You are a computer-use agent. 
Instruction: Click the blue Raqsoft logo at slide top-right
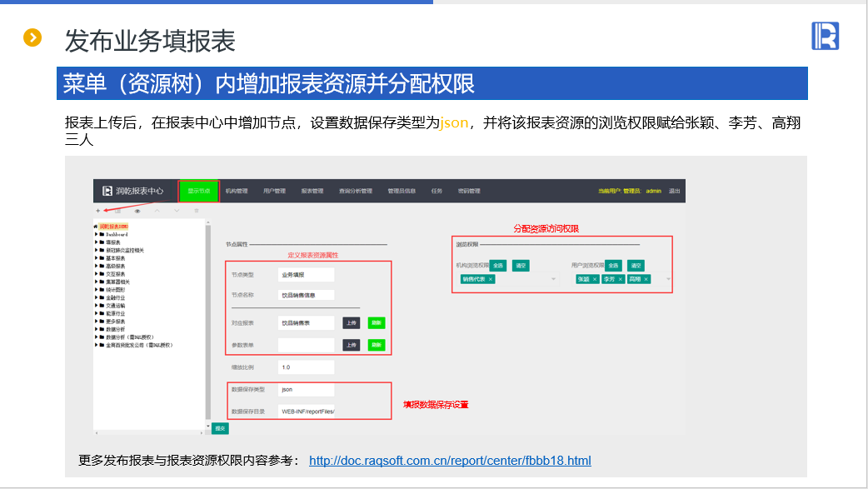825,36
